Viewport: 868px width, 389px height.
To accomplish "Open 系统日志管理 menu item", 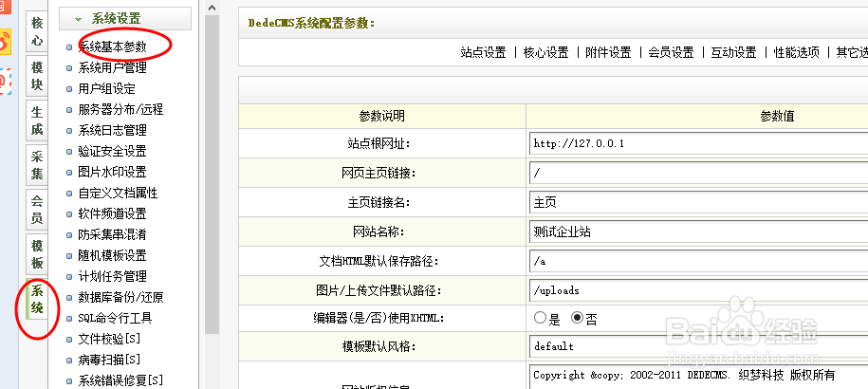I will point(112,131).
